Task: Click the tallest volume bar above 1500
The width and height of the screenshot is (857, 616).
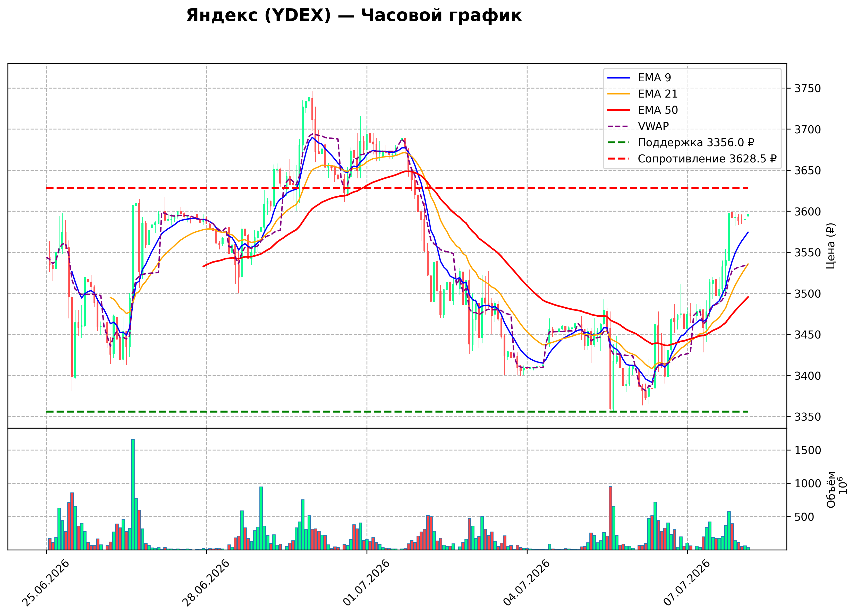Action: (133, 494)
